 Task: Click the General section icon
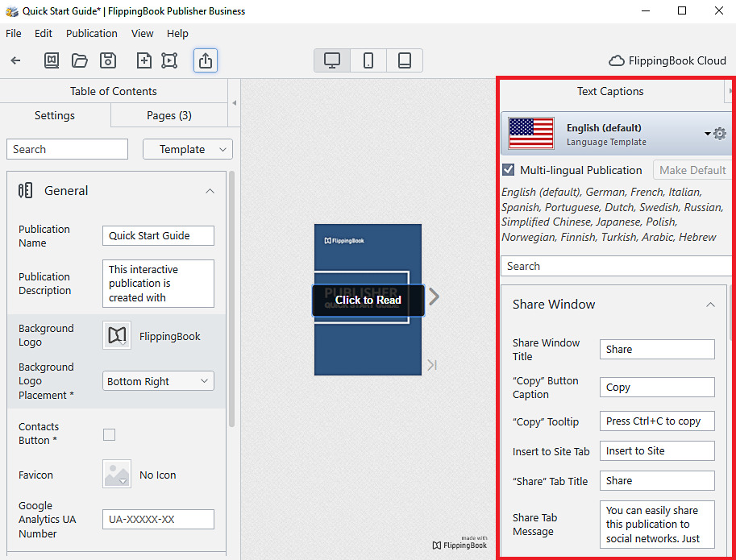click(25, 190)
